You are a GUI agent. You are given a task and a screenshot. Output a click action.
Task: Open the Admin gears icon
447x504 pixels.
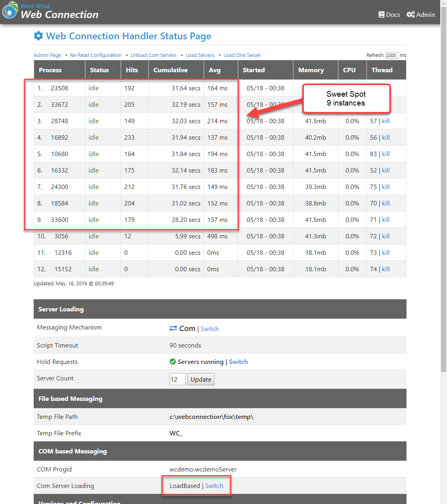411,14
